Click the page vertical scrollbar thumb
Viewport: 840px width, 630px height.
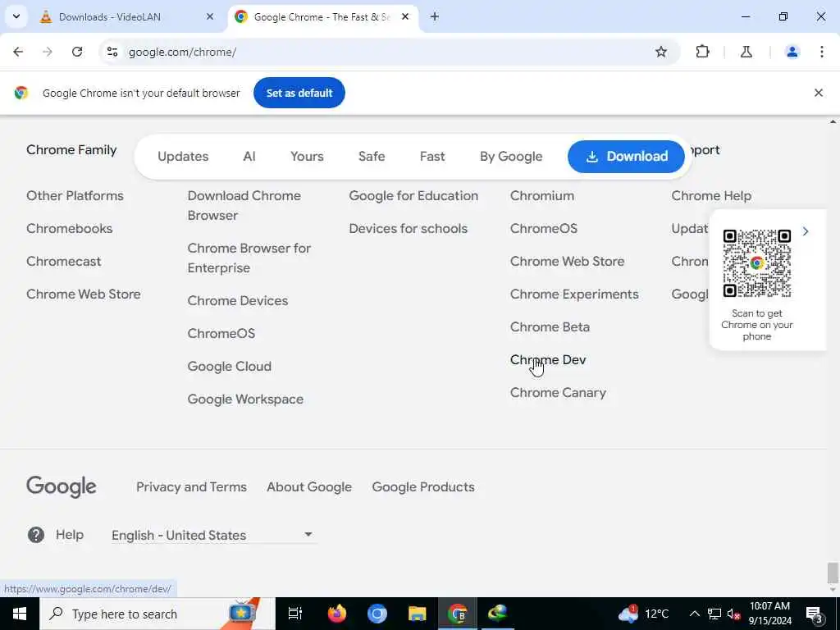click(833, 573)
